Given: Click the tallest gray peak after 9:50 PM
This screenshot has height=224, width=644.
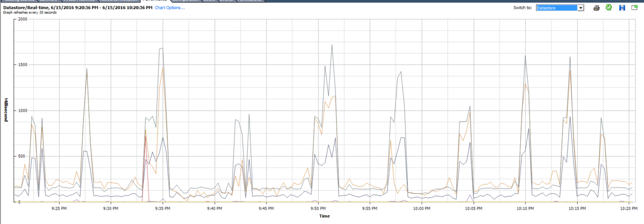Looking at the screenshot, I should pos(332,45).
